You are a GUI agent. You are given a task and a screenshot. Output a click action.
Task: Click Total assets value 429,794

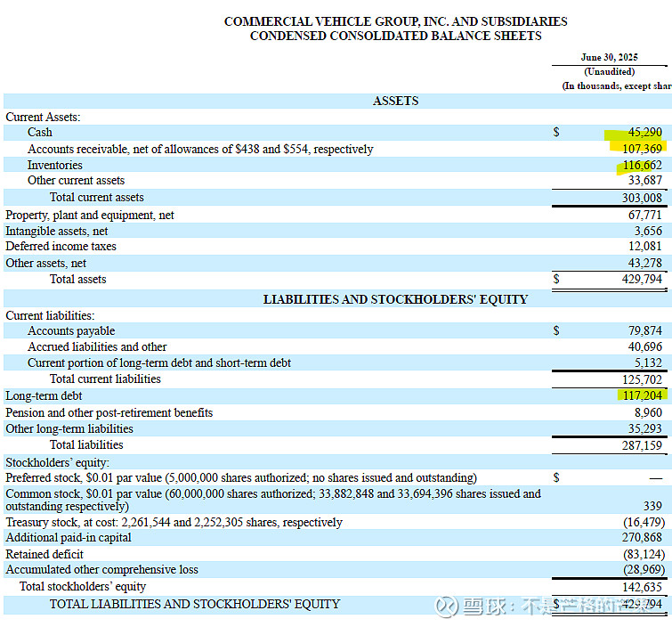point(642,279)
